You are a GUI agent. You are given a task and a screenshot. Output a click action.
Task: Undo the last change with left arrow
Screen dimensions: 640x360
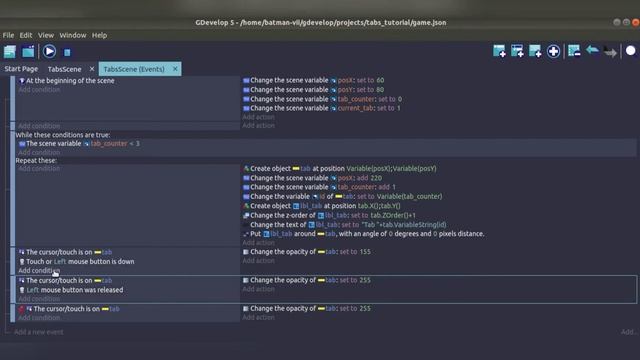(x=592, y=51)
